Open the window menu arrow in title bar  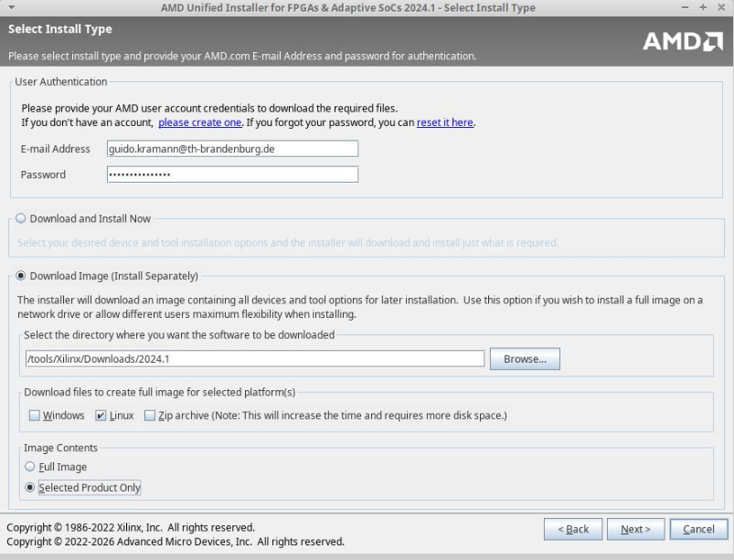[11, 8]
